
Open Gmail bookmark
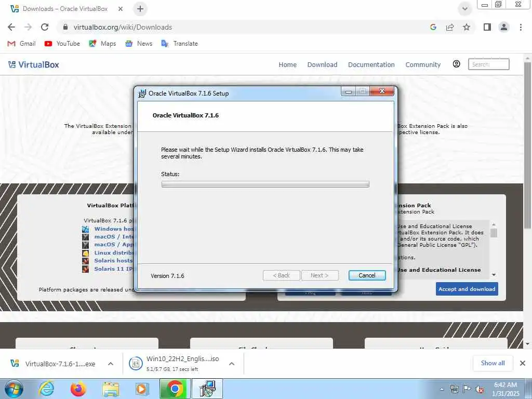tap(21, 44)
